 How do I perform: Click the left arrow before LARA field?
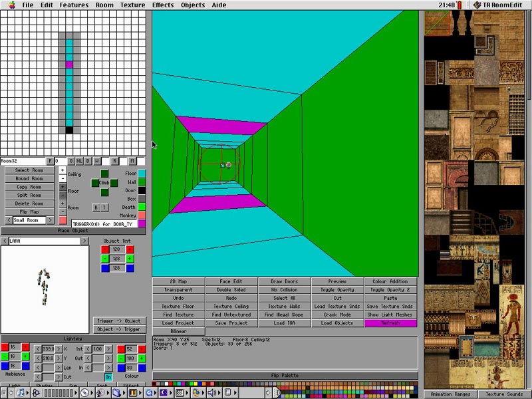tap(5, 241)
